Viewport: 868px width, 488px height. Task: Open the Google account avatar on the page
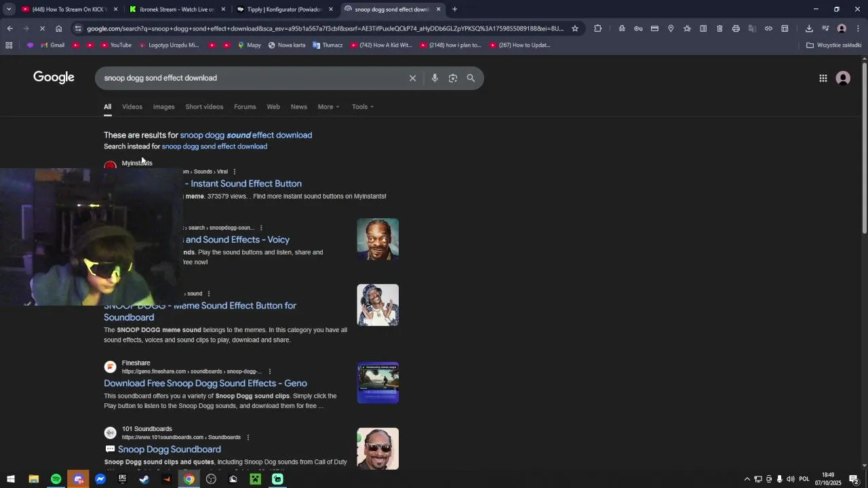point(843,79)
